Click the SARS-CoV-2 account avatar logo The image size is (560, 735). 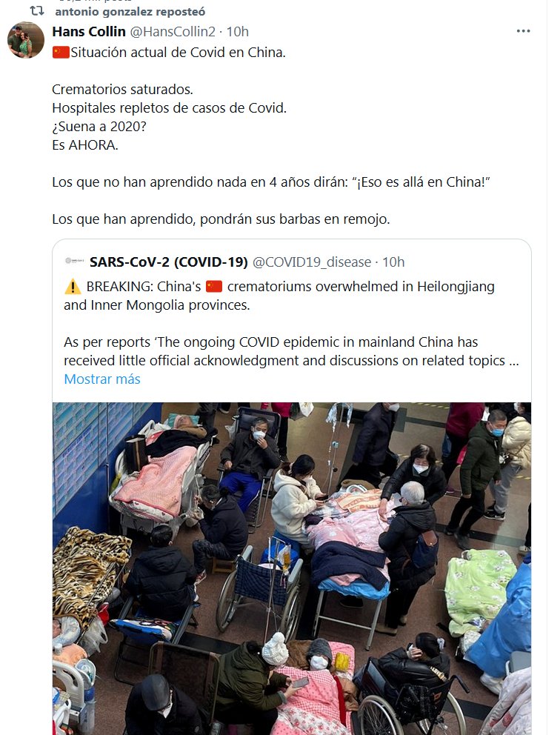pyautogui.click(x=75, y=261)
